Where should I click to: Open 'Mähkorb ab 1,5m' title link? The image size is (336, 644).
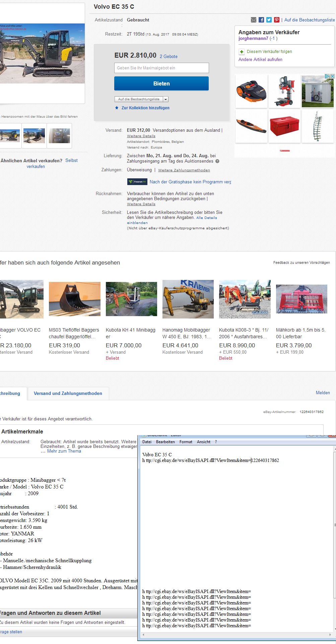tap(300, 333)
